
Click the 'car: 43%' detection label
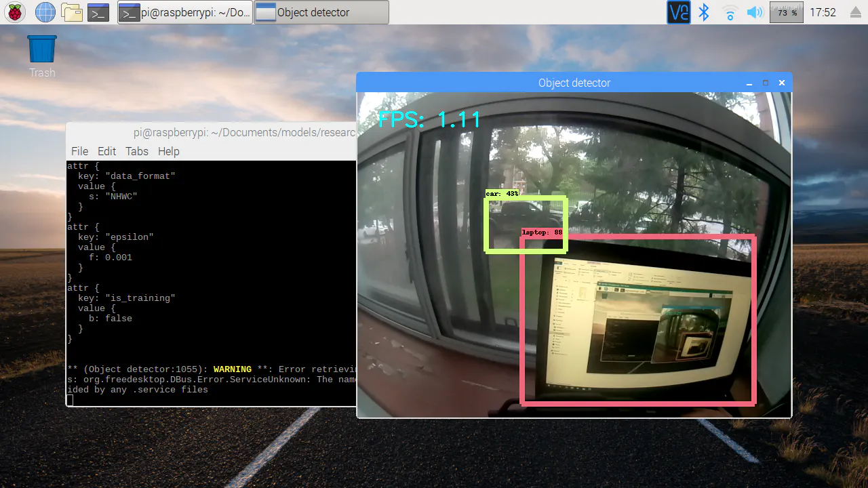tap(502, 194)
